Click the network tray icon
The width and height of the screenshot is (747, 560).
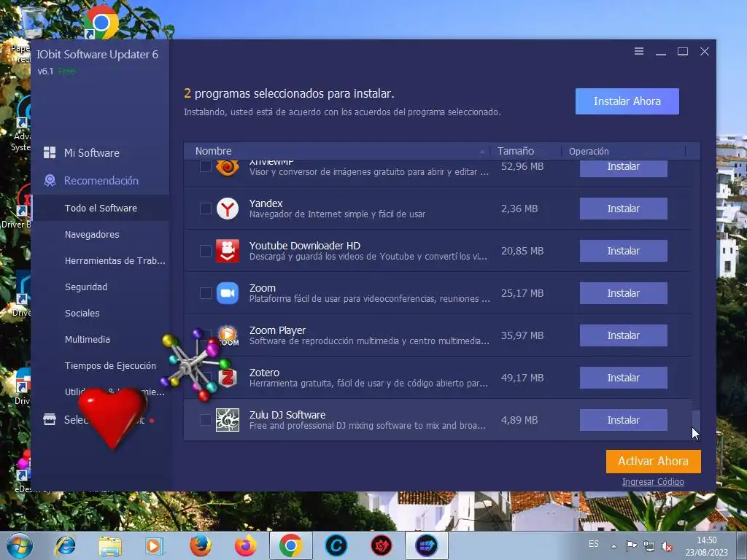tap(649, 546)
